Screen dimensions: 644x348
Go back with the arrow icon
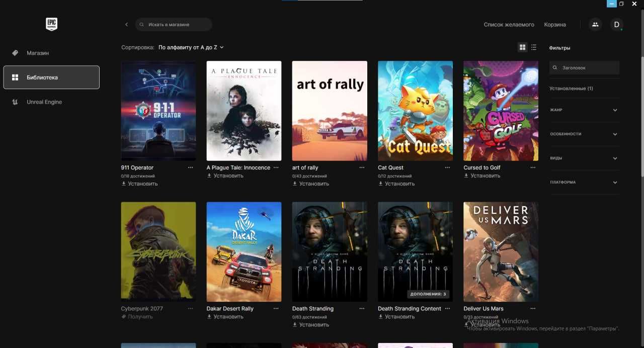click(x=126, y=24)
